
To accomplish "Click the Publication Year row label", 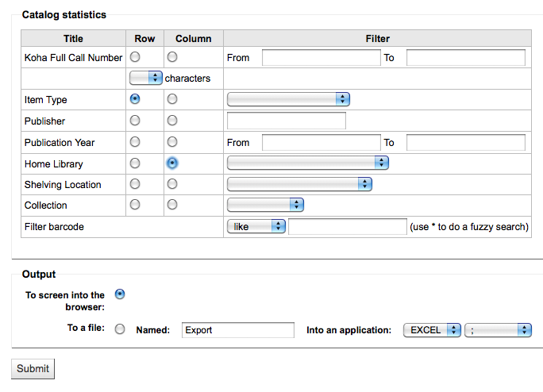I will click(x=60, y=143).
